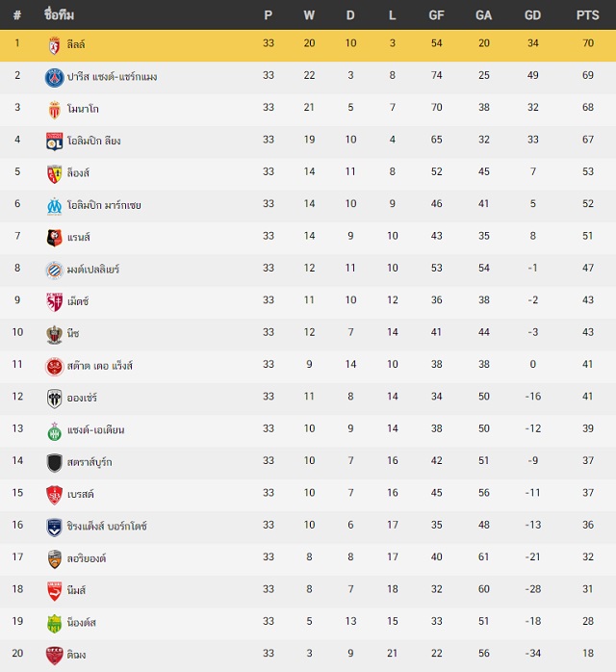The image size is (616, 672).
Task: Click the GF column header
Action: [x=436, y=15]
